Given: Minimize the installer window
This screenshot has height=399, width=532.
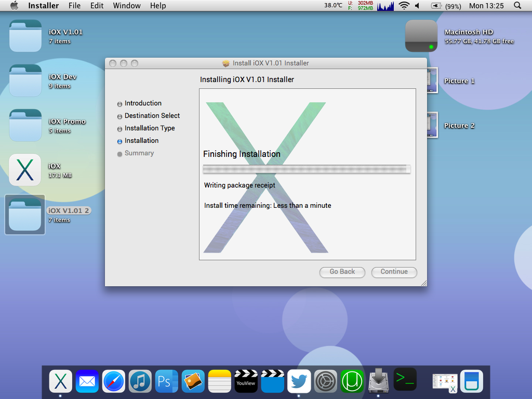Looking at the screenshot, I should coord(124,63).
